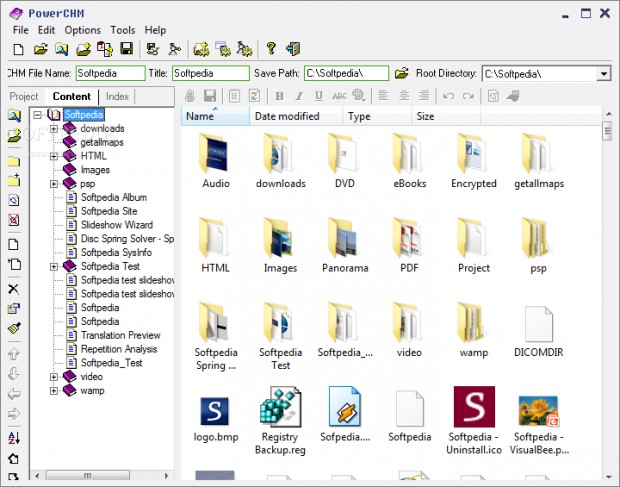Click the New project toolbar icon

click(18, 49)
